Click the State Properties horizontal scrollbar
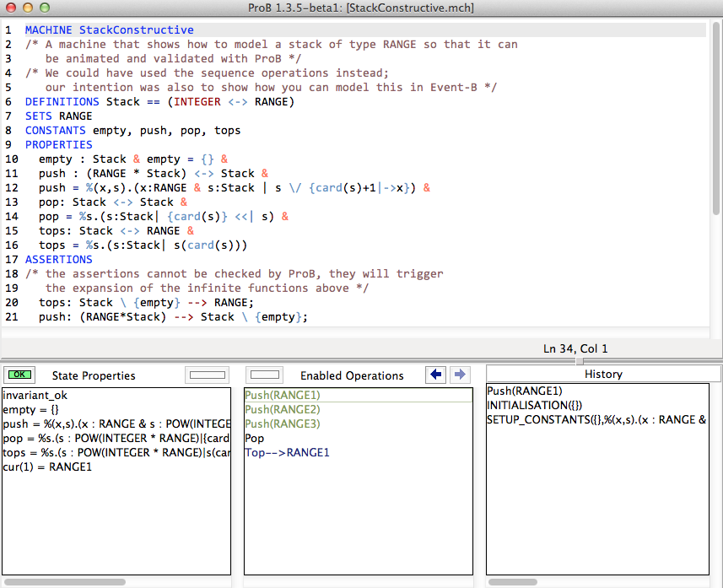 click(65, 582)
